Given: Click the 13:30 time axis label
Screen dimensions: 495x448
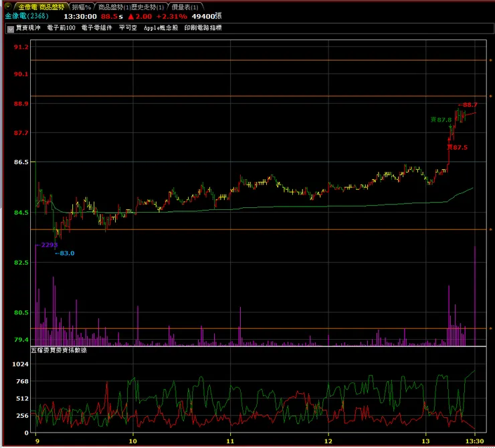Looking at the screenshot, I should (475, 441).
